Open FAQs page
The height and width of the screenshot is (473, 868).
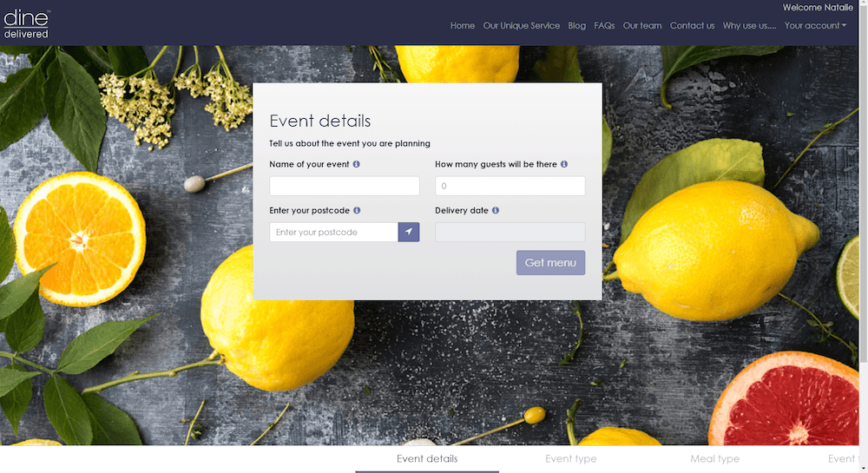tap(604, 25)
